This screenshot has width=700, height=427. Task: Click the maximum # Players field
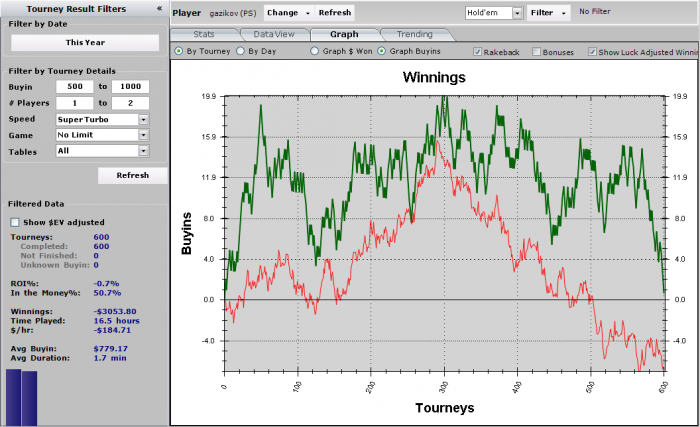tap(130, 103)
